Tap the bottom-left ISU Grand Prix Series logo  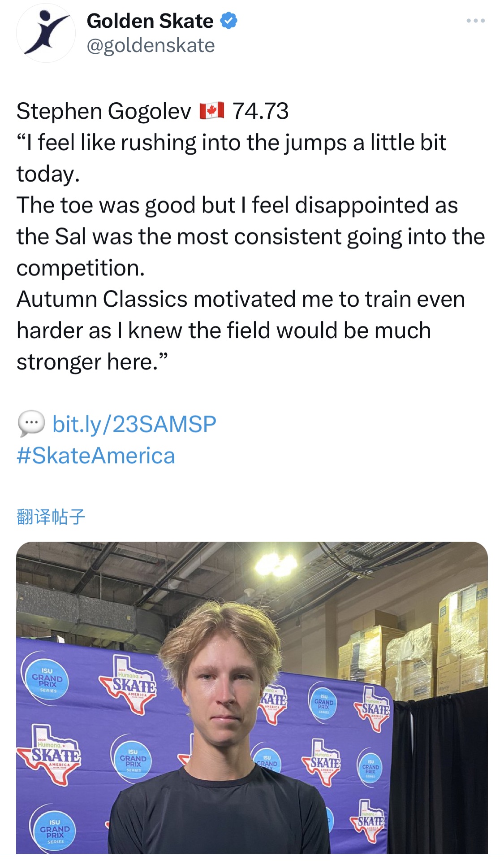(55, 831)
